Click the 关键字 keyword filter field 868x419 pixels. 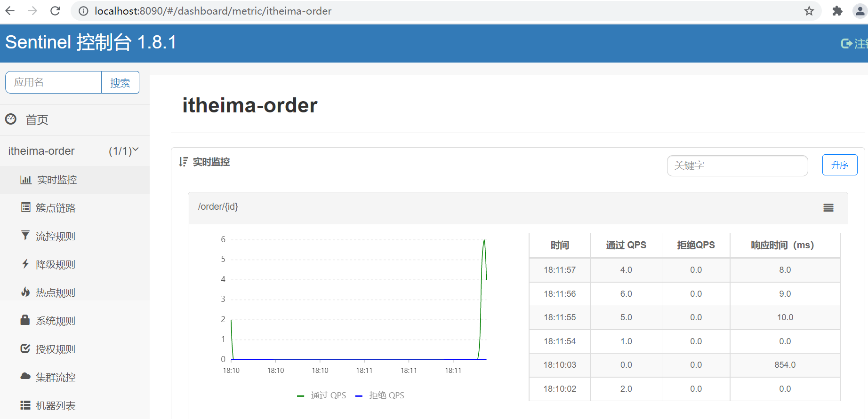[737, 166]
